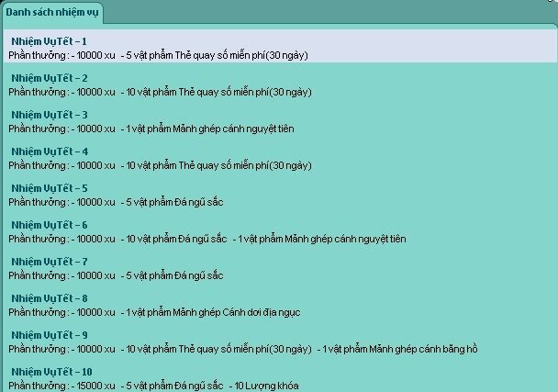Click Nhiệm Vụ Tết - 4 title
Viewport: 558px width, 392px height.
point(50,151)
